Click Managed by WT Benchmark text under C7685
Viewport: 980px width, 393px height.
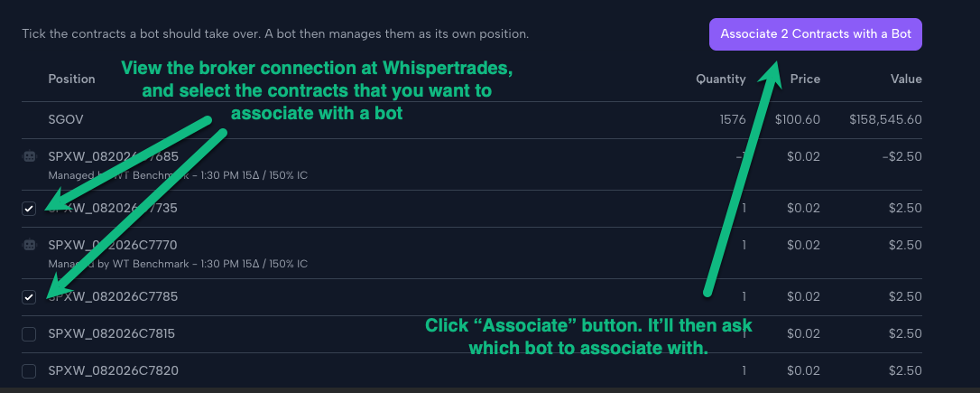(x=178, y=175)
